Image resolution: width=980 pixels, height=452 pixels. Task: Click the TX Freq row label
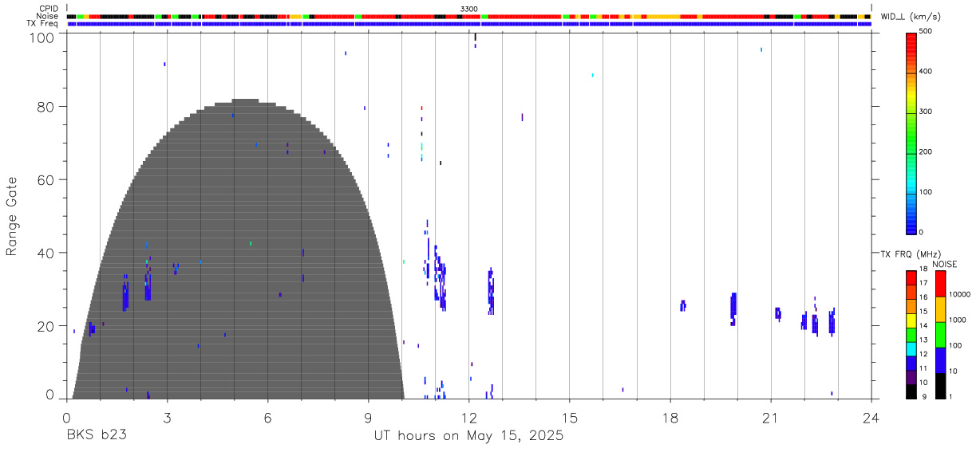(44, 24)
